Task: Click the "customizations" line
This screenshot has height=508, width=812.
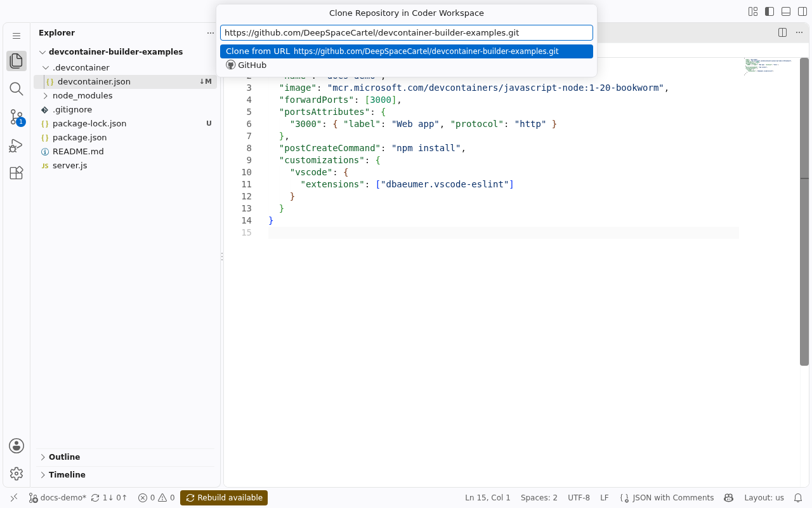Action: pyautogui.click(x=330, y=160)
